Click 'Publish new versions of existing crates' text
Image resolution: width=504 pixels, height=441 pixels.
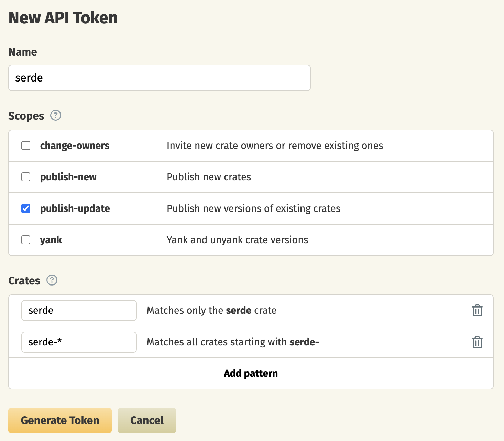tap(253, 208)
